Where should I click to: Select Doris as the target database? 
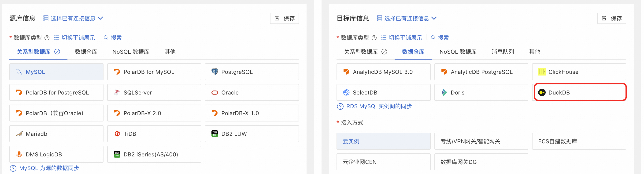(x=481, y=92)
